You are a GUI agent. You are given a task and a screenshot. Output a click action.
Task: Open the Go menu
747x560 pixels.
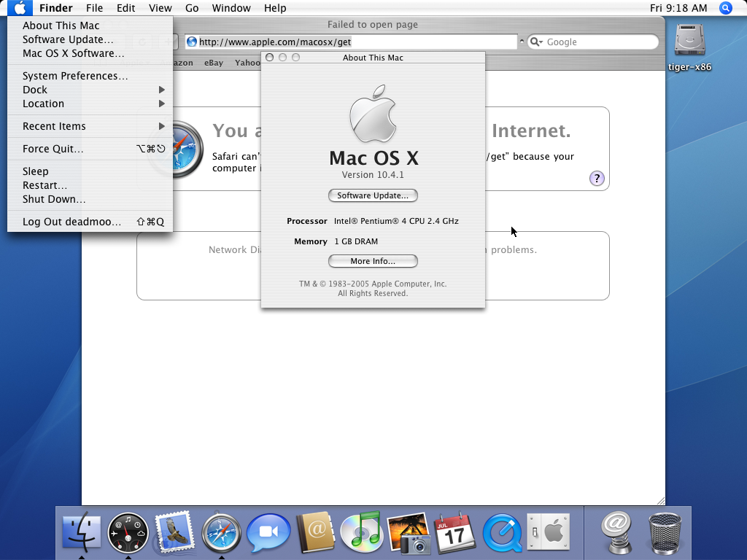tap(192, 8)
